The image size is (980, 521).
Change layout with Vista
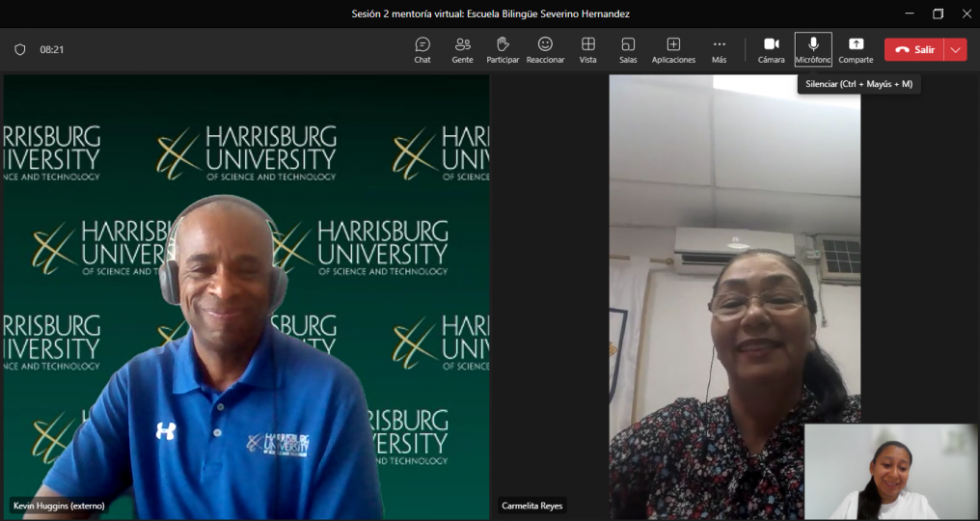point(587,50)
